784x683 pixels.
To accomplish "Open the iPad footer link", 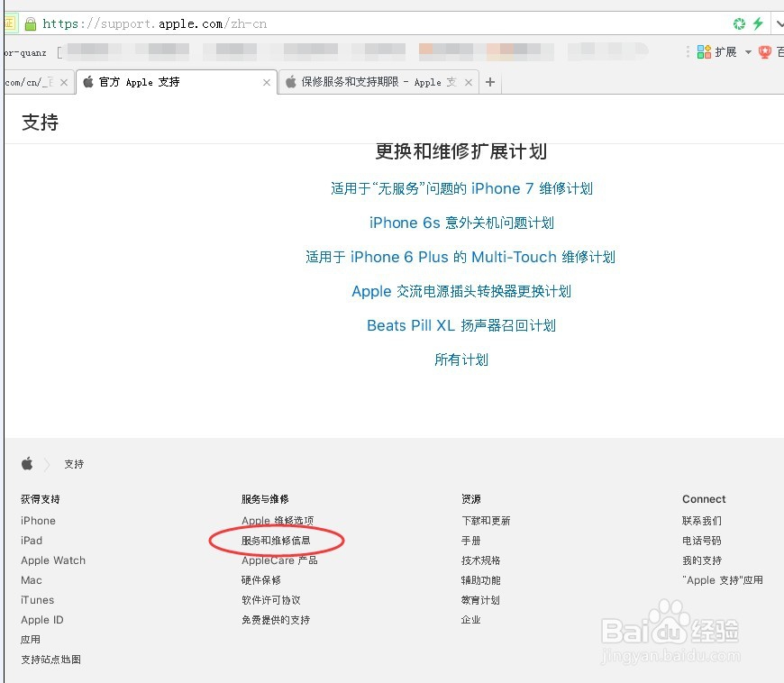I will coord(32,541).
